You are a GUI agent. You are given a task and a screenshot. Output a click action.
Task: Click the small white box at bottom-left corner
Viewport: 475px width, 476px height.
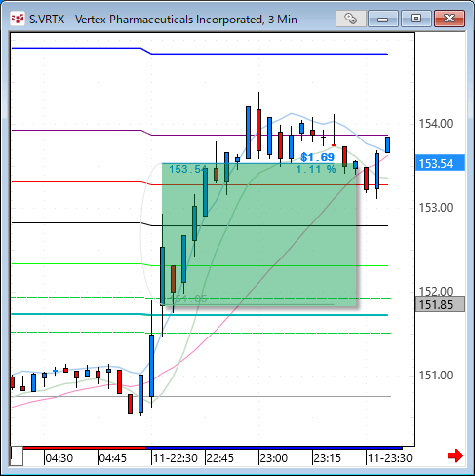pos(17,456)
